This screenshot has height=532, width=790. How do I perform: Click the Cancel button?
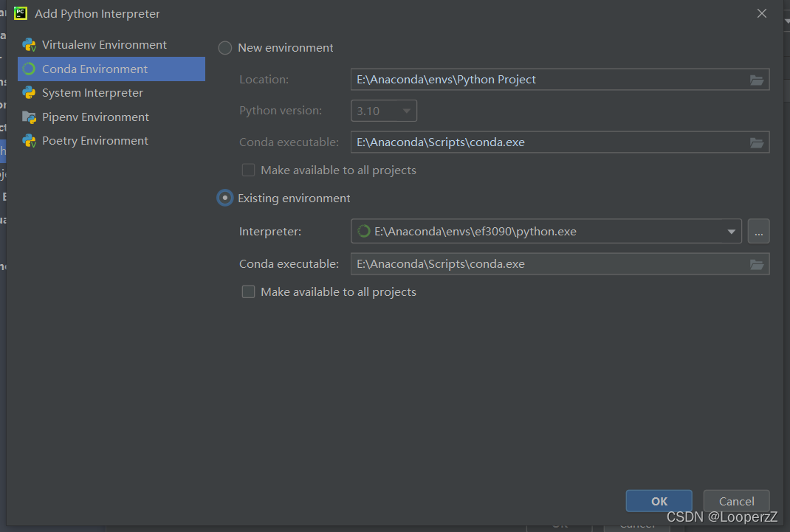736,501
